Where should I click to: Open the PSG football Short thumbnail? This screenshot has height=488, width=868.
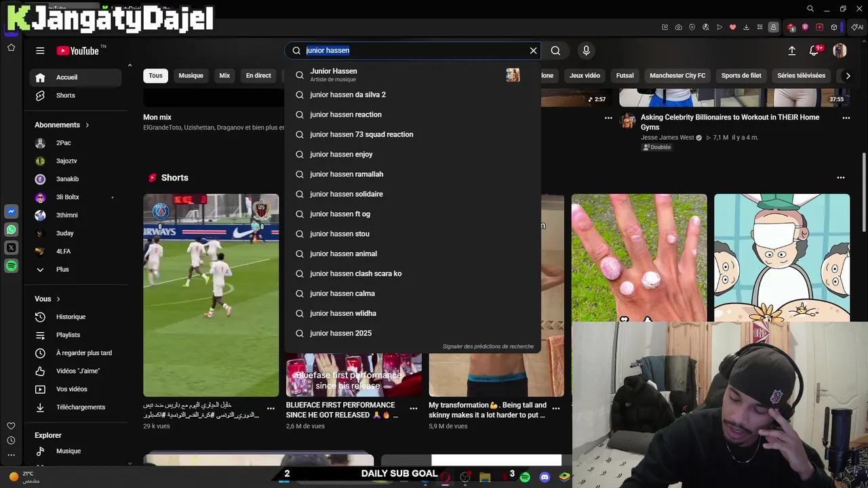coord(211,295)
